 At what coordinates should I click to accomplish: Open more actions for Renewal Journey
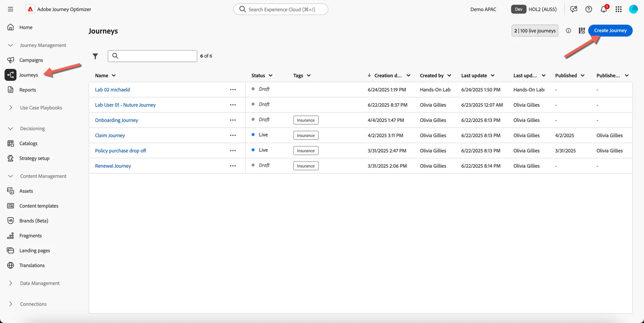point(233,166)
